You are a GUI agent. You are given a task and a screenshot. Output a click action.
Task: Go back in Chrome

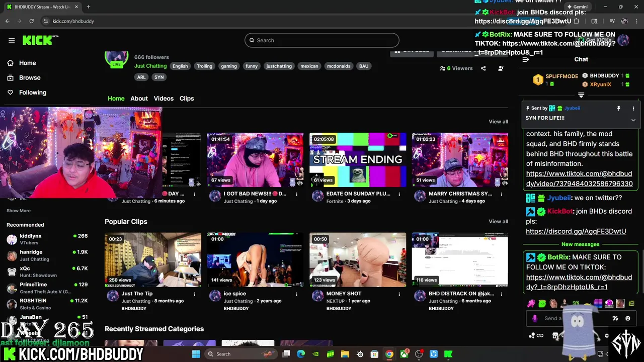click(7, 21)
